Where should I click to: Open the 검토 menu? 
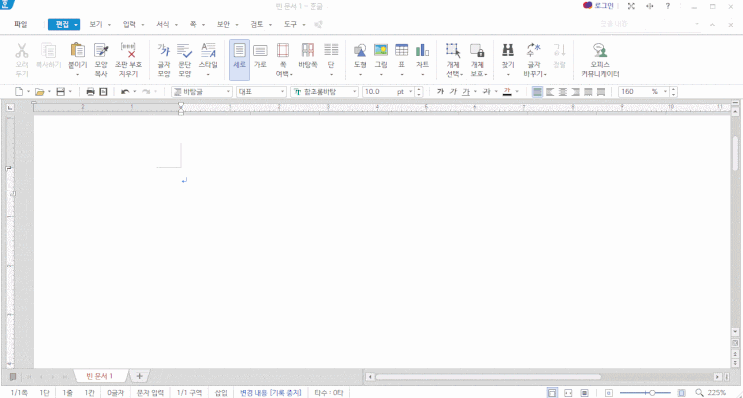(257, 25)
